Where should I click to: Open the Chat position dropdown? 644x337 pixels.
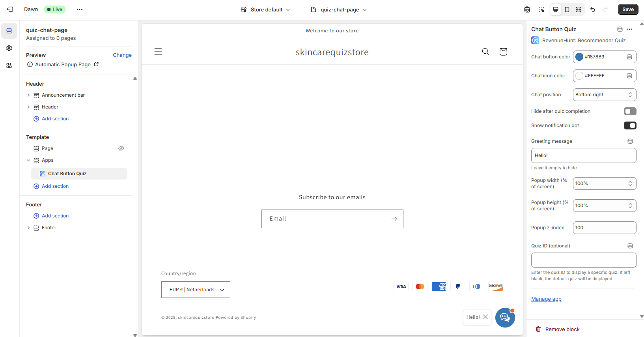point(604,95)
